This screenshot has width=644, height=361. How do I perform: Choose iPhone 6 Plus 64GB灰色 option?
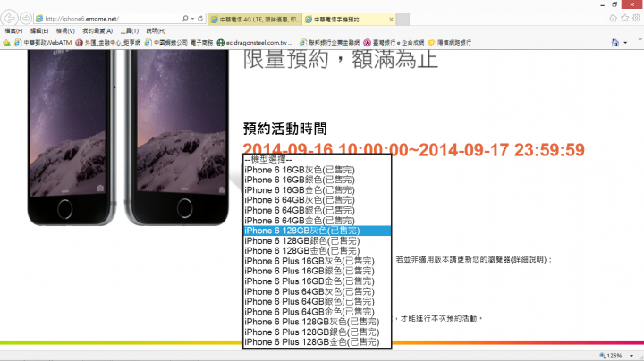point(317,291)
